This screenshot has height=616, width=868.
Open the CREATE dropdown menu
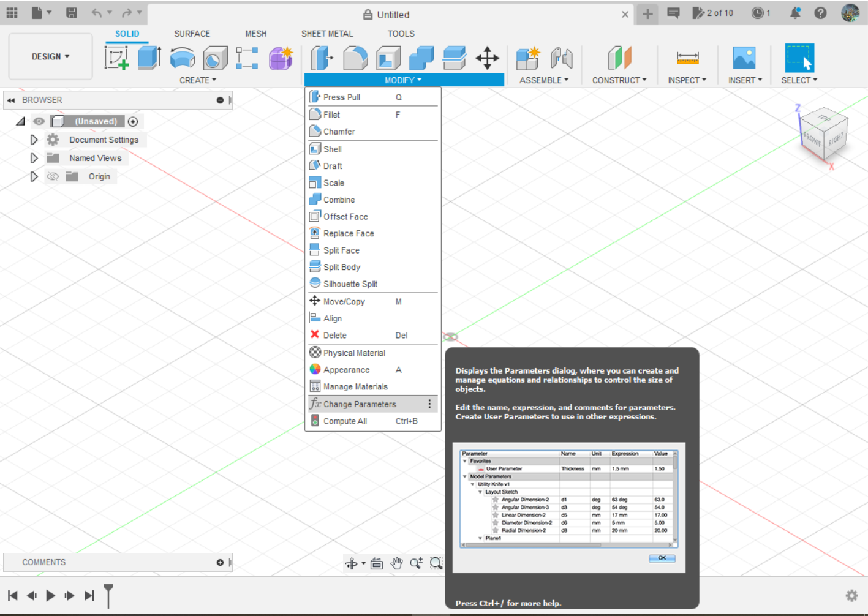(x=198, y=80)
